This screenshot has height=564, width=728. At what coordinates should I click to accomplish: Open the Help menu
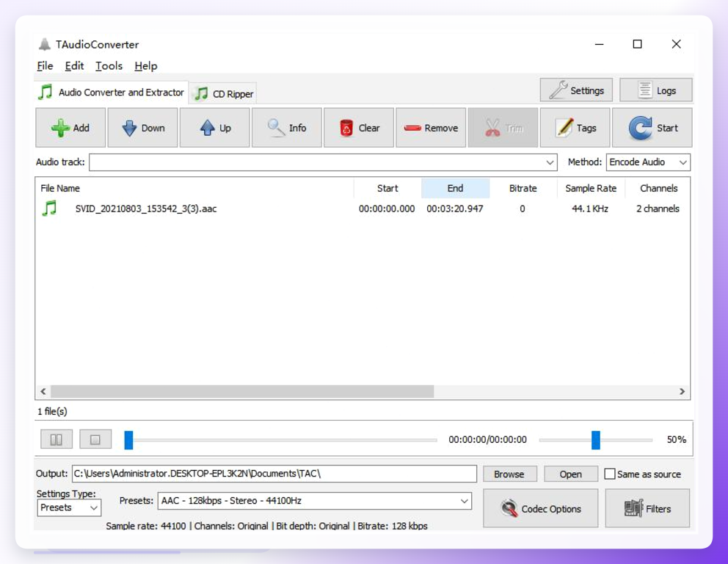coord(146,66)
